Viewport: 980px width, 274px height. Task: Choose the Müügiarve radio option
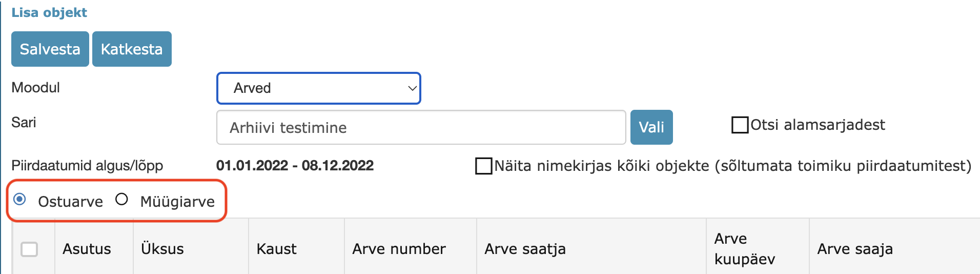click(121, 199)
